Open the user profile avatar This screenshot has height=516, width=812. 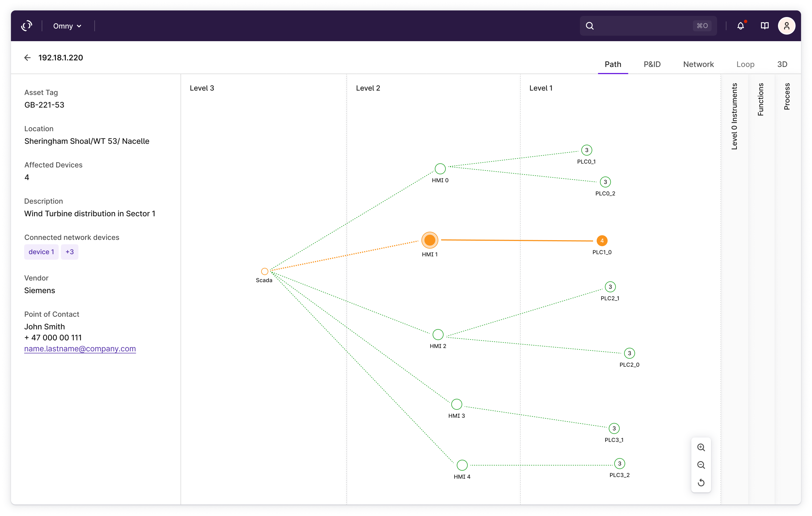tap(786, 26)
